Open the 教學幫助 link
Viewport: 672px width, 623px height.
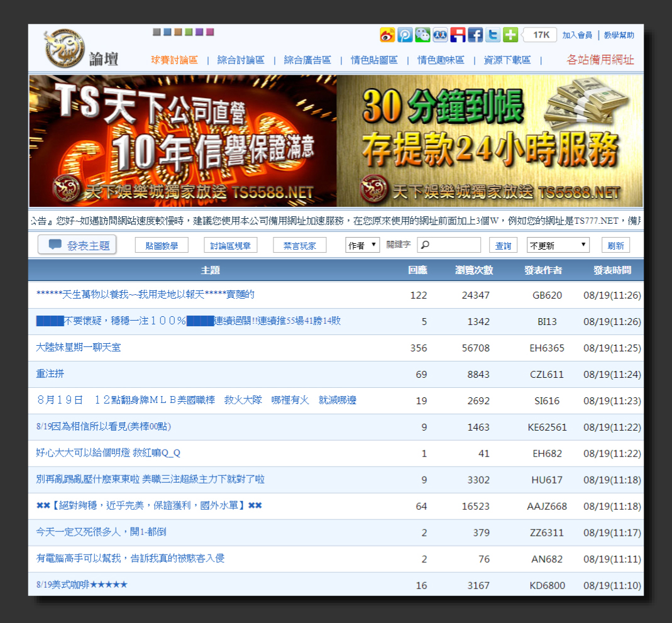(x=619, y=35)
